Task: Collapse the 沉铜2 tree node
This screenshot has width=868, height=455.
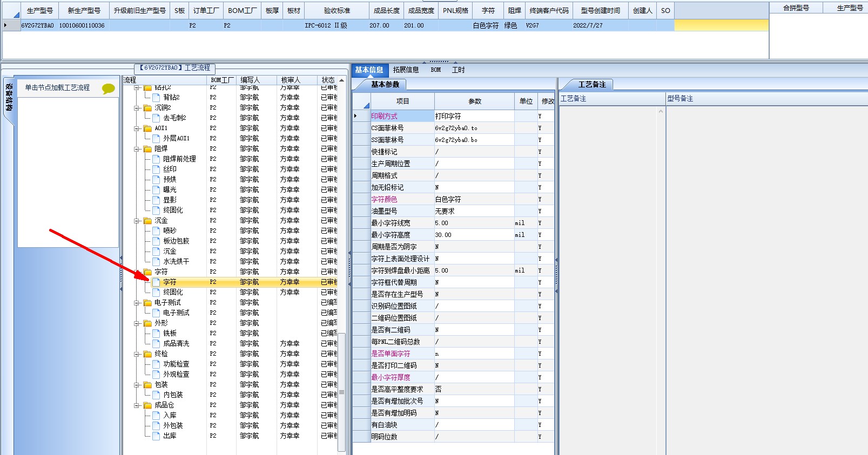Action: point(137,108)
